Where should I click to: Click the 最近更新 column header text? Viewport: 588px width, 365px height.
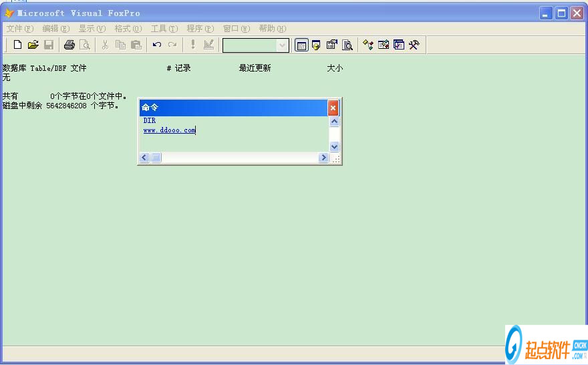pyautogui.click(x=255, y=68)
